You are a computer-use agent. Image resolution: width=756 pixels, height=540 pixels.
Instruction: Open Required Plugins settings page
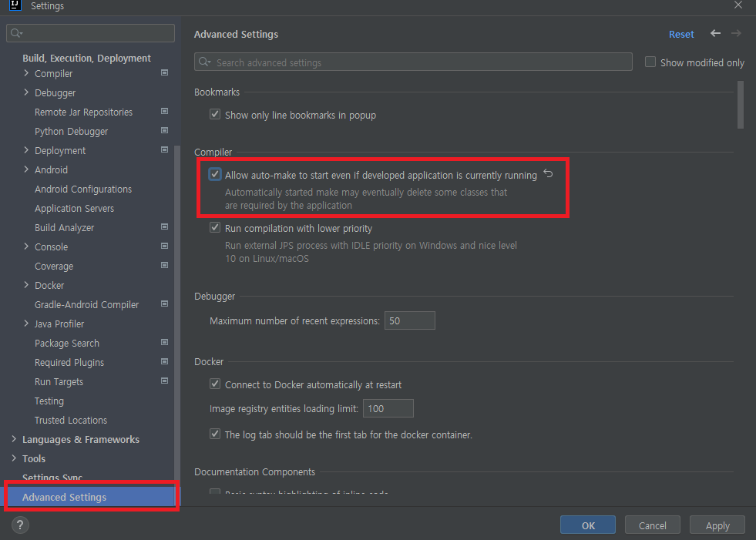(x=69, y=362)
